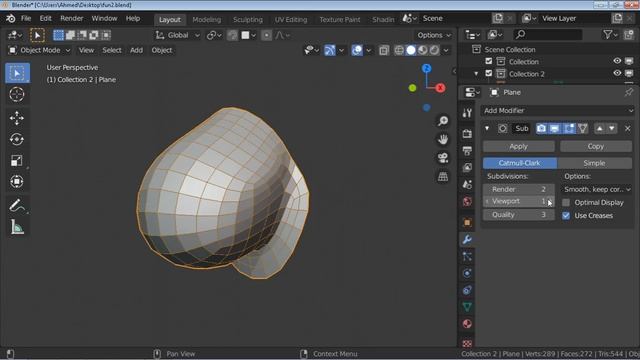This screenshot has width=640, height=360.
Task: Select the Transform tool
Action: (17, 182)
